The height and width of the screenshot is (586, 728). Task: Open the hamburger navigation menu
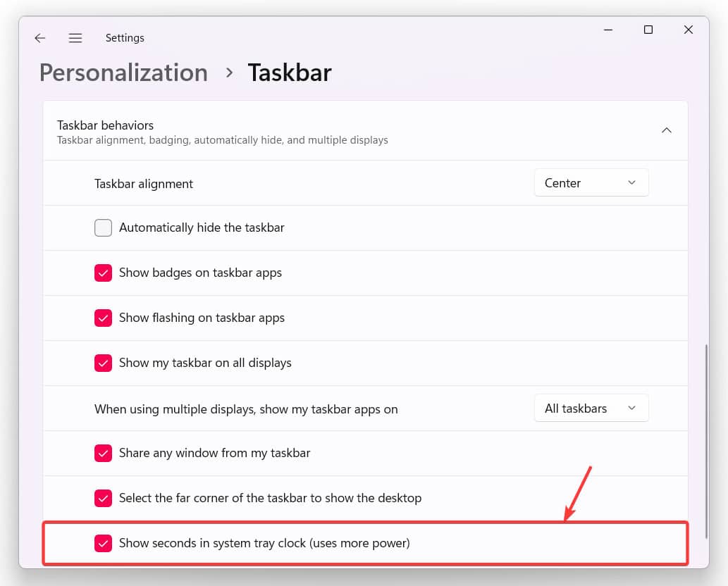point(75,38)
